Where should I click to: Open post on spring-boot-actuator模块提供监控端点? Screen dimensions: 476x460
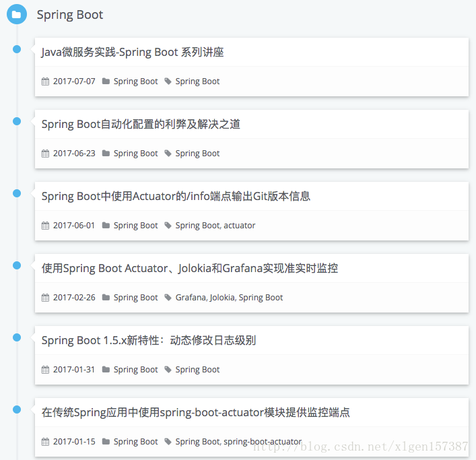[195, 412]
